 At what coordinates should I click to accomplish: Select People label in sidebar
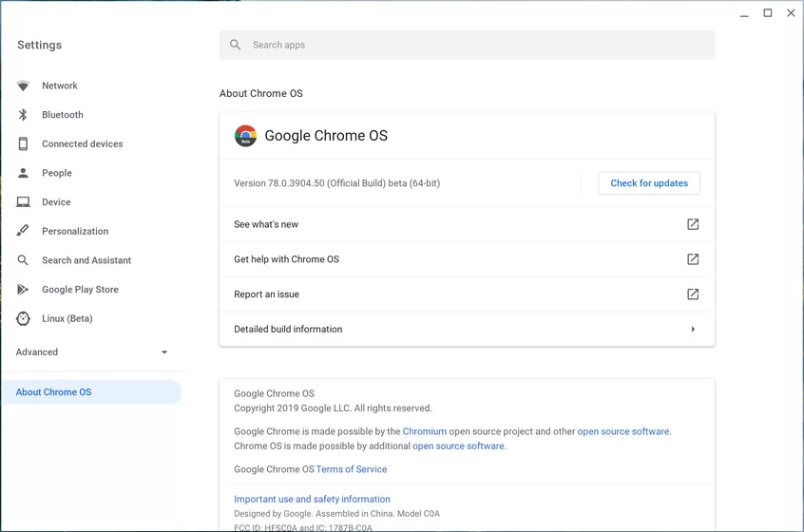(57, 173)
